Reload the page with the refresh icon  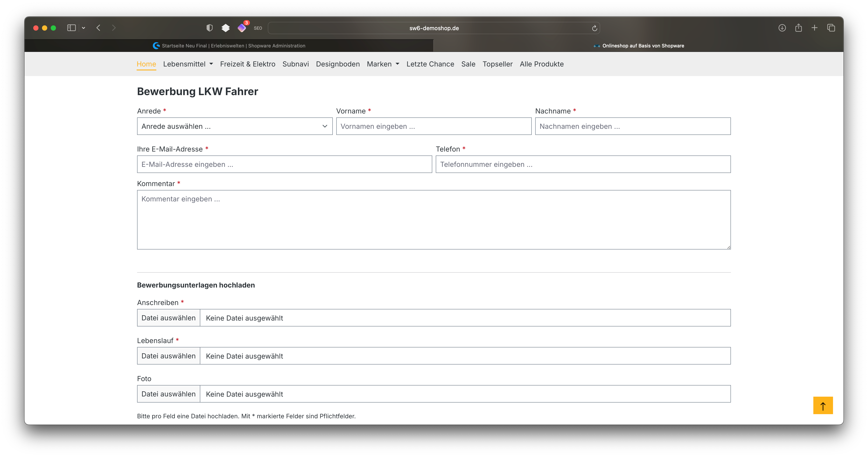point(594,28)
